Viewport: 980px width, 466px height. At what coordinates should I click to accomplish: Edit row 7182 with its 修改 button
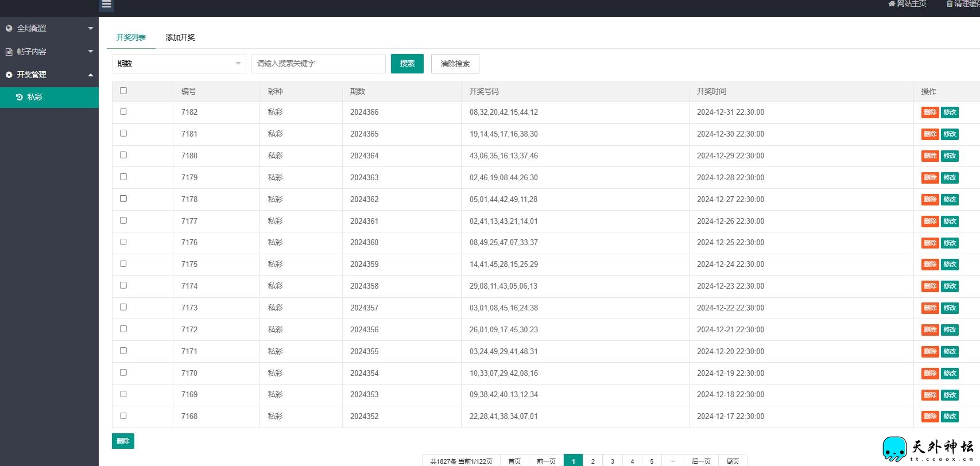(950, 112)
